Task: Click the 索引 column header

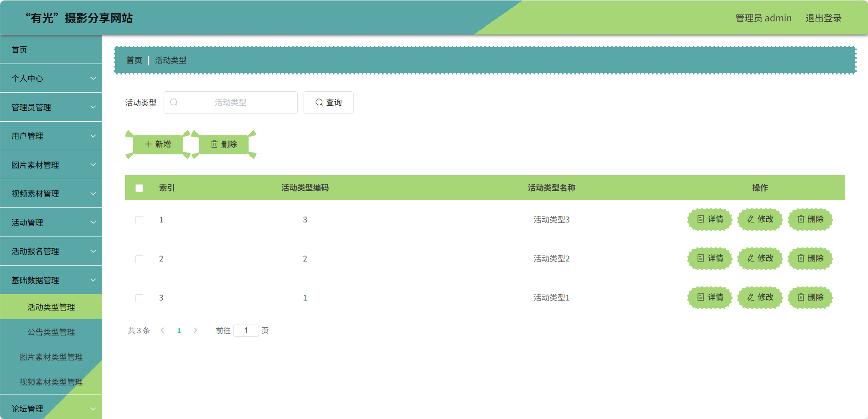Action: [x=167, y=188]
